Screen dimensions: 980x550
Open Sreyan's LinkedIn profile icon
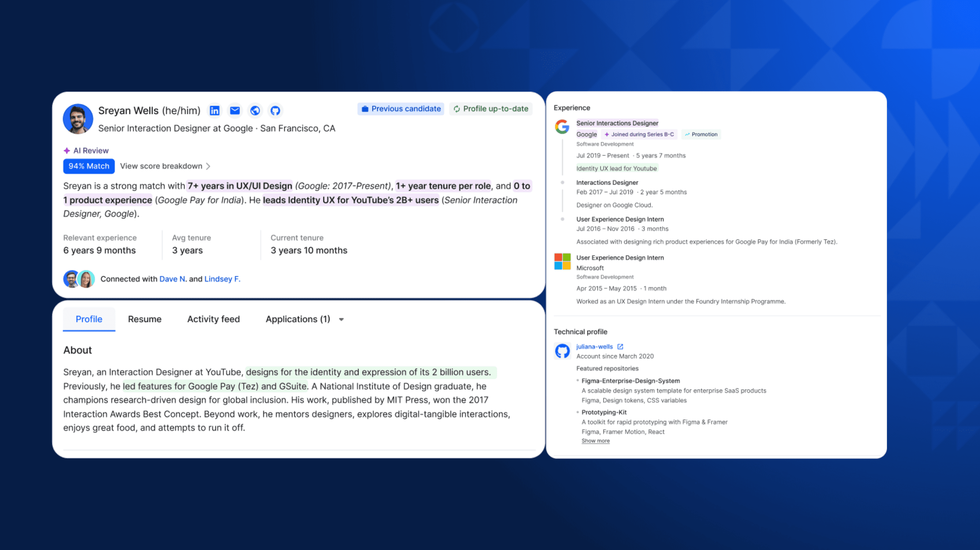click(x=214, y=111)
